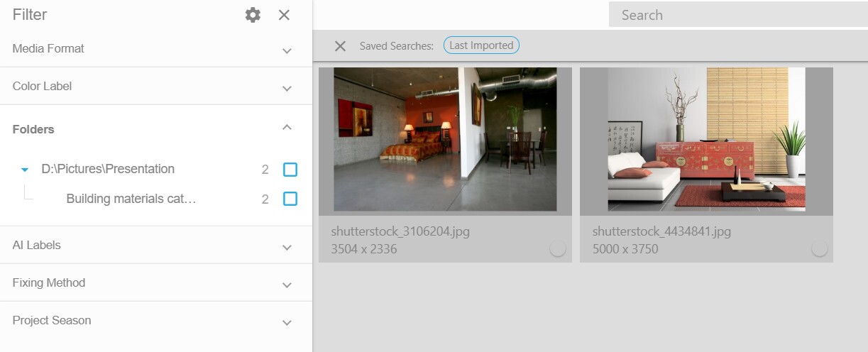868x352 pixels.
Task: Select shutterstock_4434841.jpg selection circle
Action: pyautogui.click(x=819, y=248)
